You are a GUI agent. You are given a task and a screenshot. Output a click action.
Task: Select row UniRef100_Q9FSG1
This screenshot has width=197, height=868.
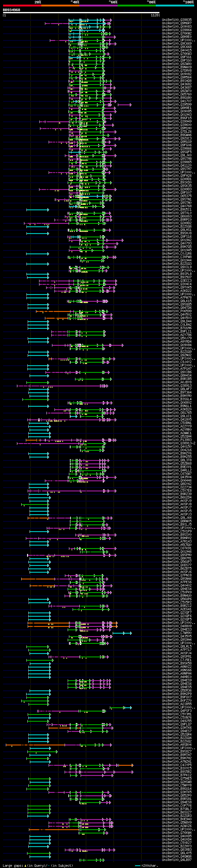pos(177,57)
